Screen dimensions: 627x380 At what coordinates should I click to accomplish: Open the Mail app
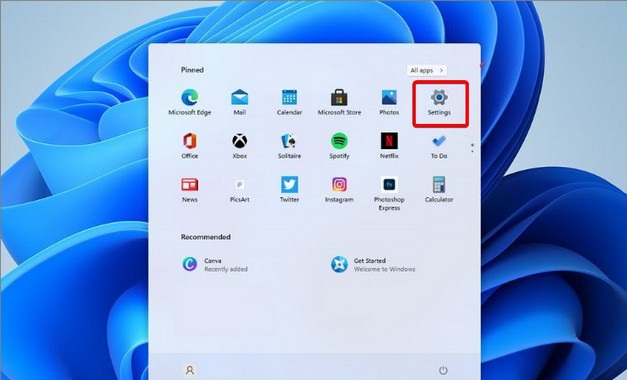pos(240,103)
